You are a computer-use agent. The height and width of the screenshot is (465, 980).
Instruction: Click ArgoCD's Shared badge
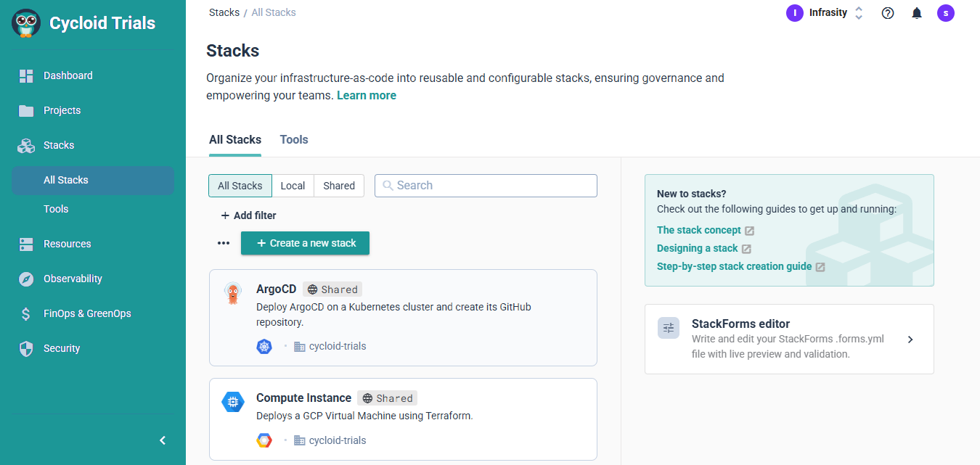tap(332, 289)
